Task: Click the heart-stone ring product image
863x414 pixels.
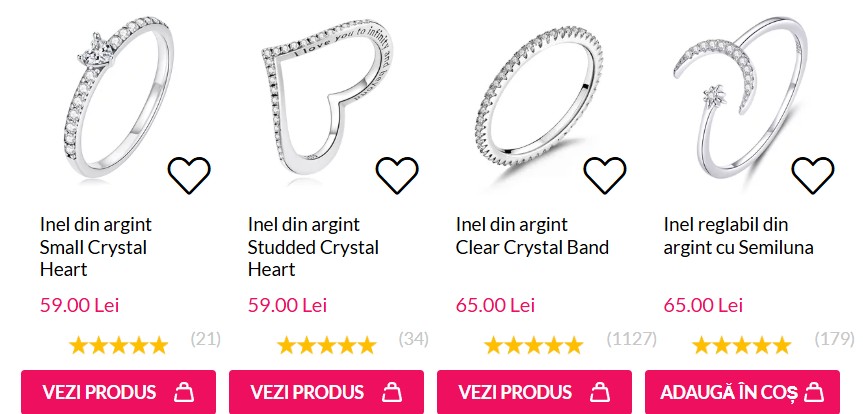Action: (119, 96)
